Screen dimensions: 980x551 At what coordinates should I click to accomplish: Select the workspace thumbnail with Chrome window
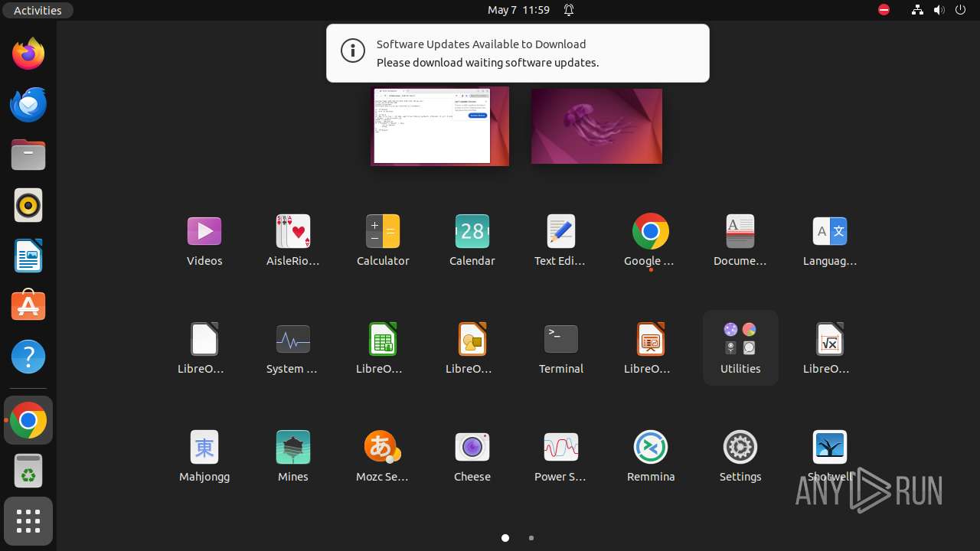point(440,126)
